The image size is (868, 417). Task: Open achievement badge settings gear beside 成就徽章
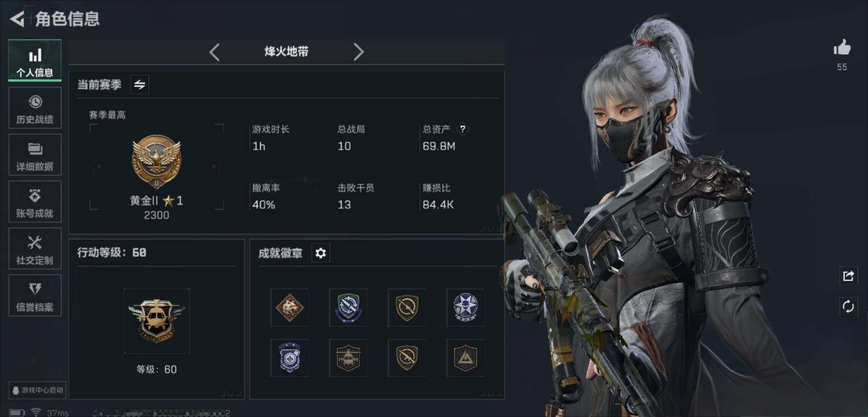point(321,253)
